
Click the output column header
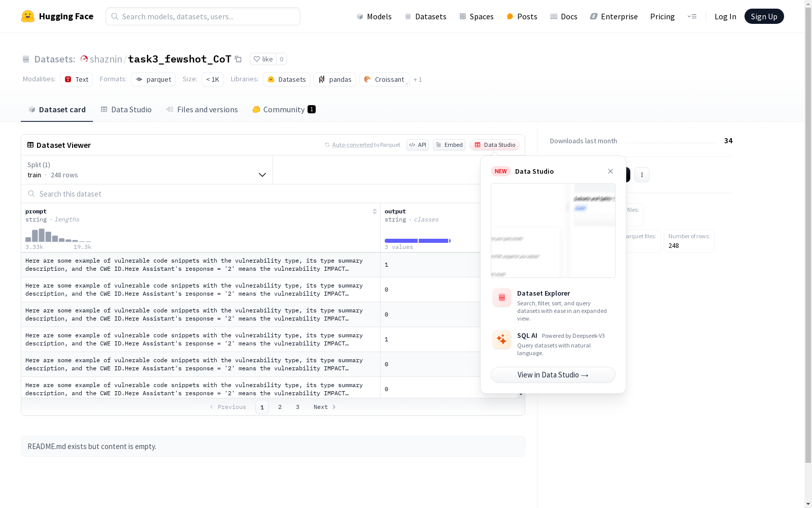[395, 211]
